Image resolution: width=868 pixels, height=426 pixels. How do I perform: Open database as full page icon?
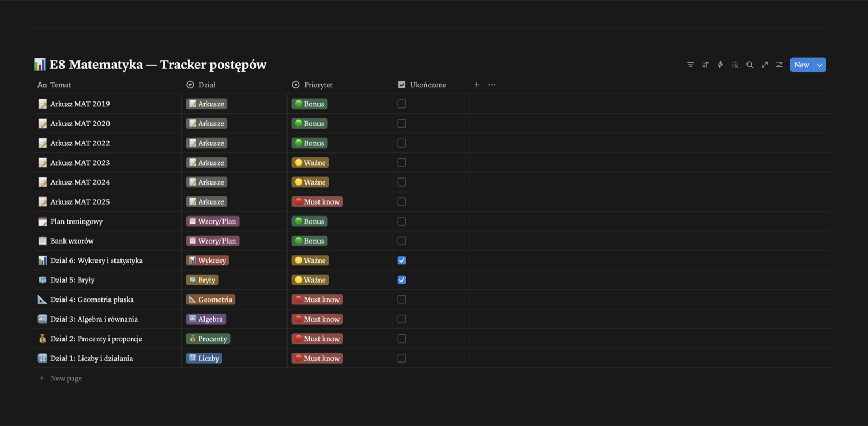[x=764, y=65]
